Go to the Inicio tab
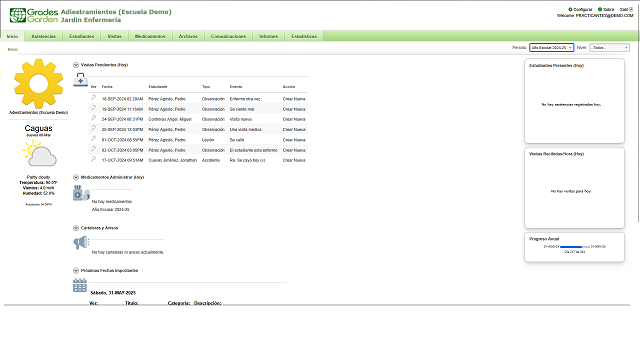 (x=12, y=36)
